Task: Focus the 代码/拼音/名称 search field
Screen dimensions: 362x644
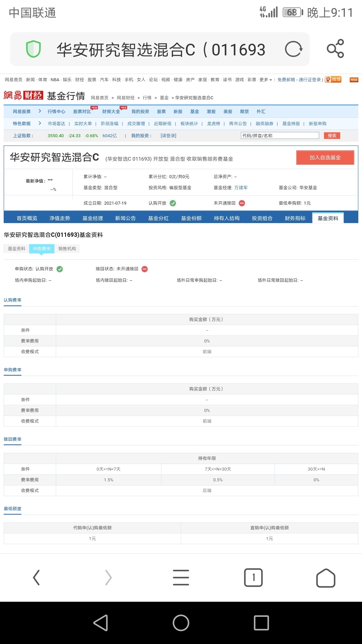Action: (280, 136)
